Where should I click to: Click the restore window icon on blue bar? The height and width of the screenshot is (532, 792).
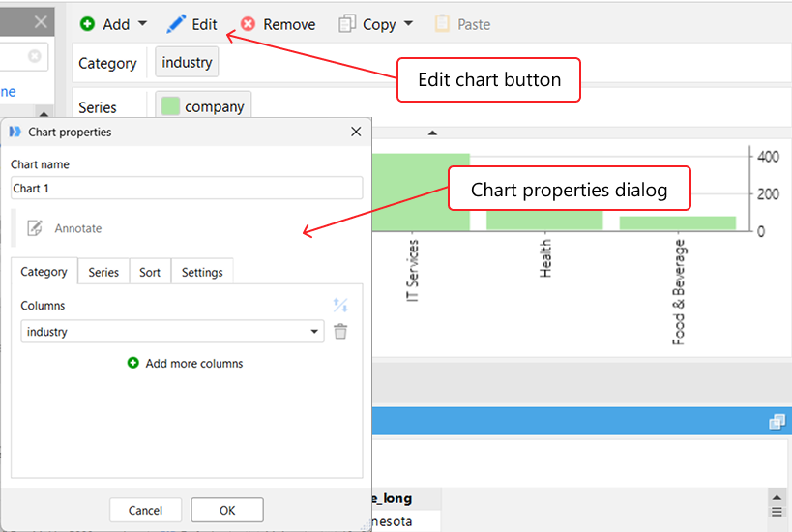point(777,422)
